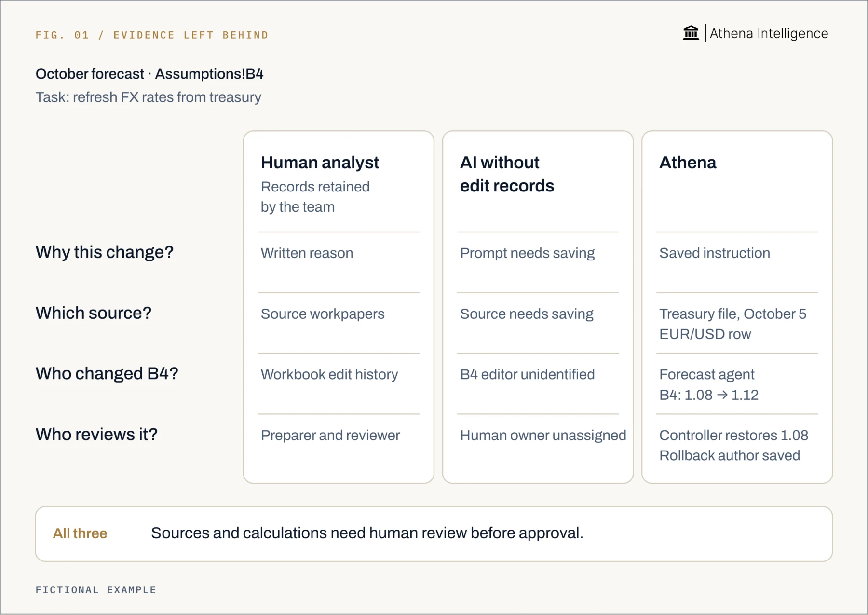
Task: Click the 'FICTIONAL EXAMPLE' footer note
Action: pos(96,590)
